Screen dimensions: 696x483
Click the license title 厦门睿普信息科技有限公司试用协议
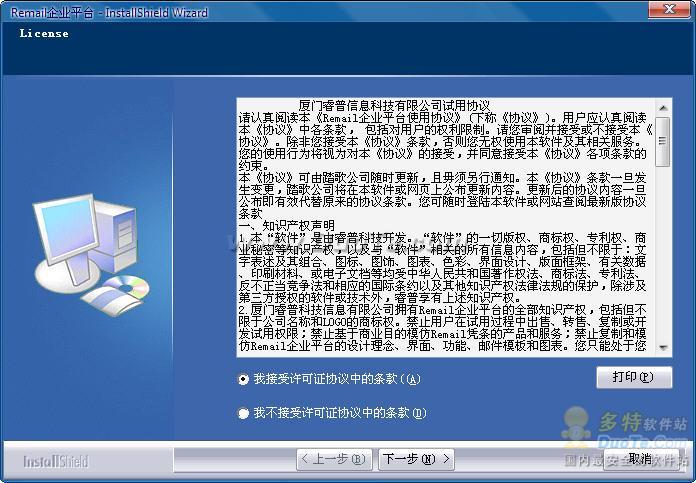click(x=394, y=106)
